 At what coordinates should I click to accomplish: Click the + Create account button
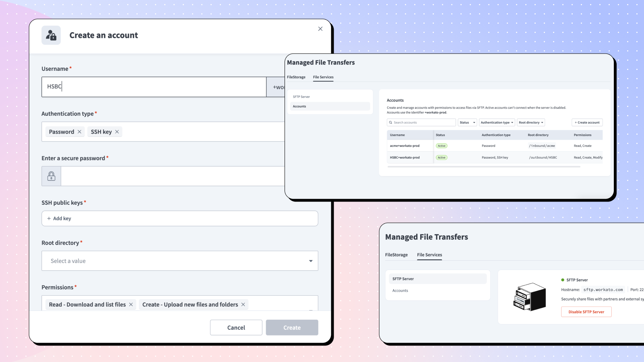[587, 123]
